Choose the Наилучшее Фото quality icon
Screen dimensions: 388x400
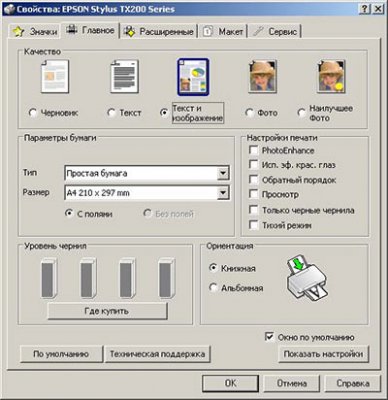331,77
